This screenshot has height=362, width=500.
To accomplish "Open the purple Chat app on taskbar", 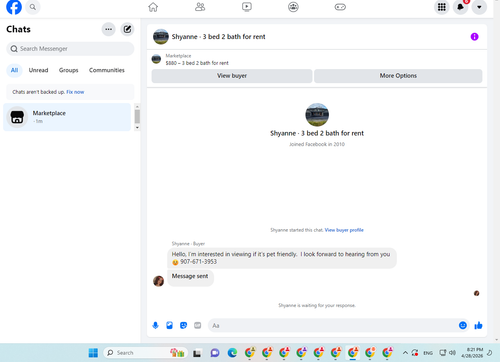I will click(215, 353).
